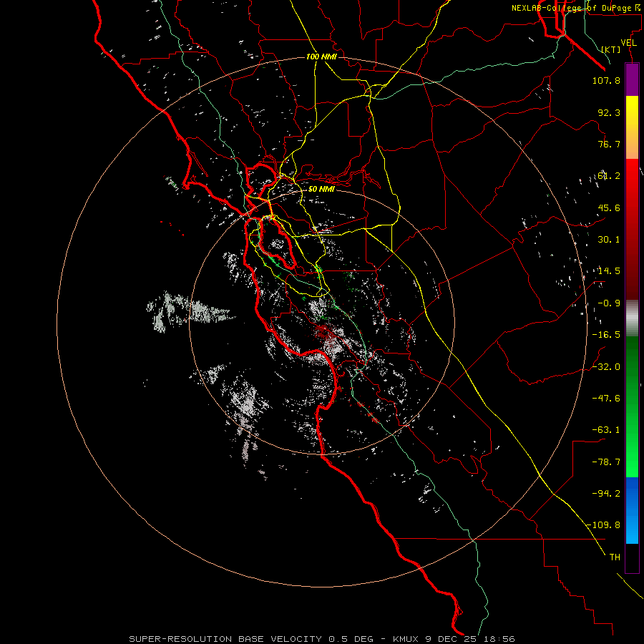Image resolution: width=644 pixels, height=644 pixels.
Task: Select the 14.5 scale value
Action: [x=609, y=271]
